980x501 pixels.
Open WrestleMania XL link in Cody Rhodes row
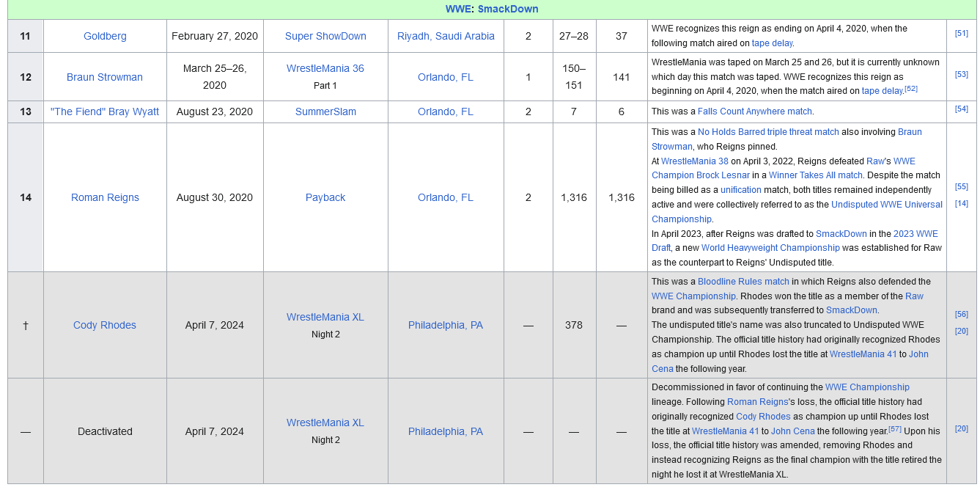325,317
